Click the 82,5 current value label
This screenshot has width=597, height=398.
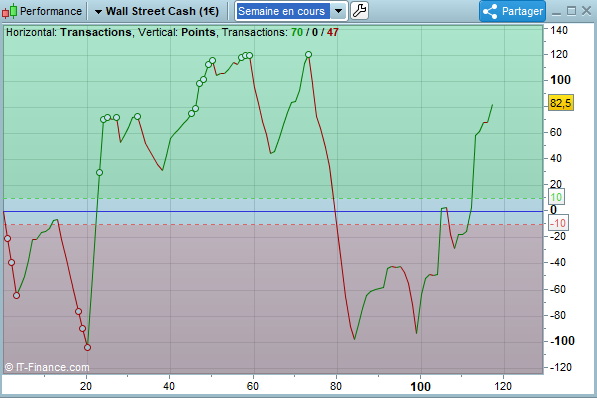tap(560, 103)
